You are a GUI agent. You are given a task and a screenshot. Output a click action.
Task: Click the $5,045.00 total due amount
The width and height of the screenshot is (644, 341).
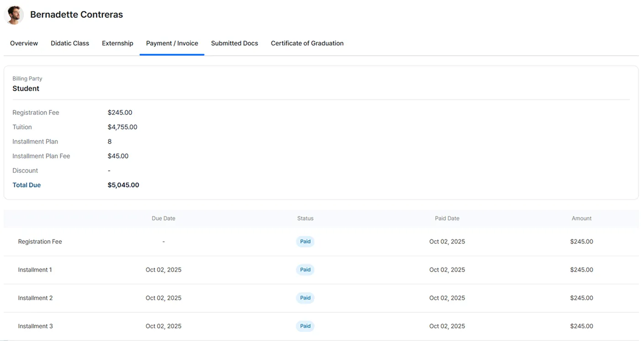pos(123,185)
